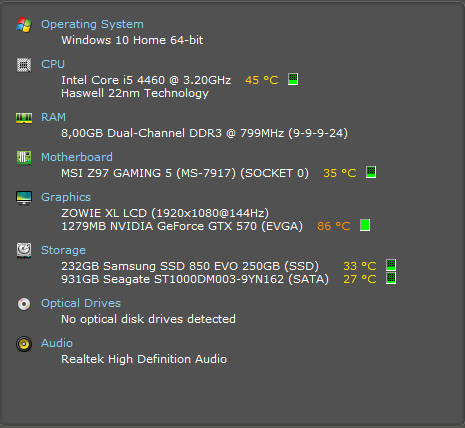Click the motherboard 35 °C status indicator
Image resolution: width=465 pixels, height=428 pixels.
[x=371, y=172]
